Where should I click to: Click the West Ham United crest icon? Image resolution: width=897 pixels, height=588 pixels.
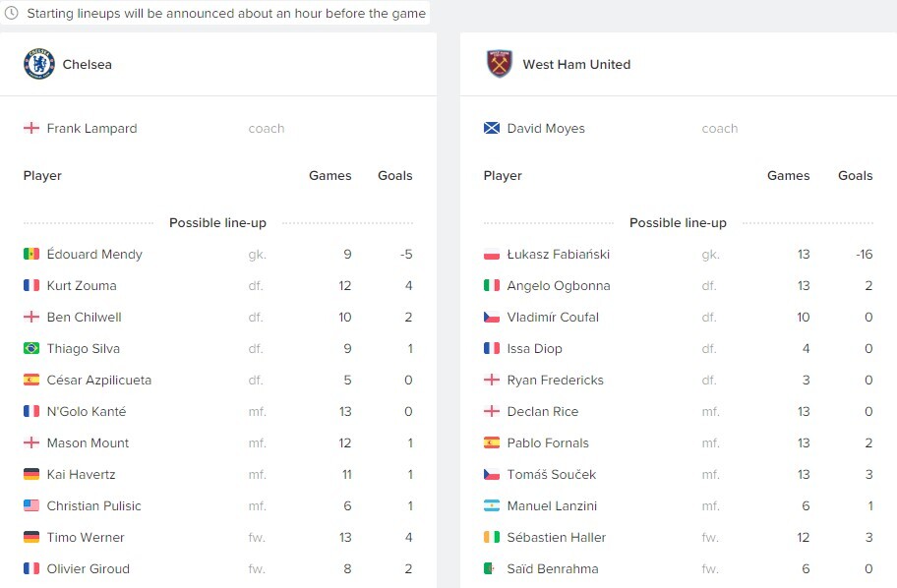499,64
